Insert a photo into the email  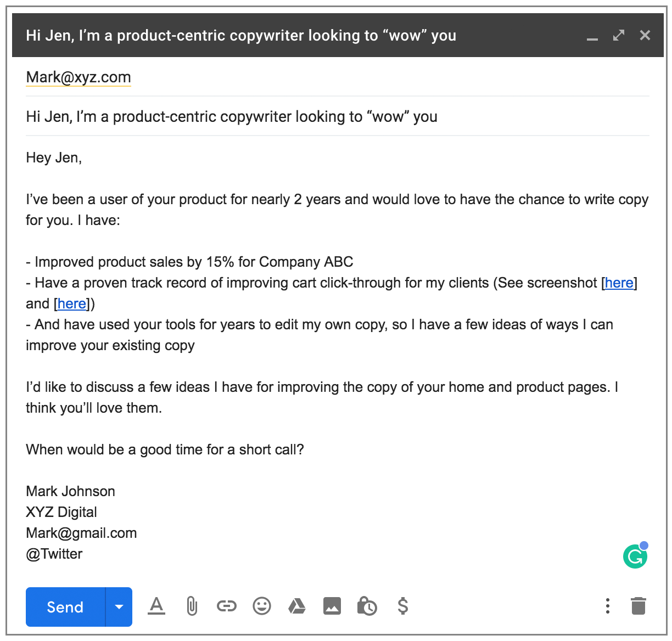tap(332, 606)
